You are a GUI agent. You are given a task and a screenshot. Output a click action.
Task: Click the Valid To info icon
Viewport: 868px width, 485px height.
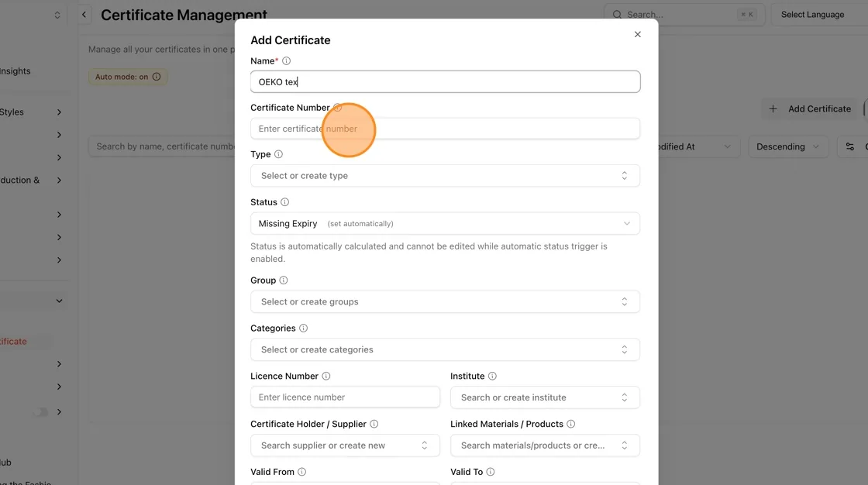[x=491, y=472]
